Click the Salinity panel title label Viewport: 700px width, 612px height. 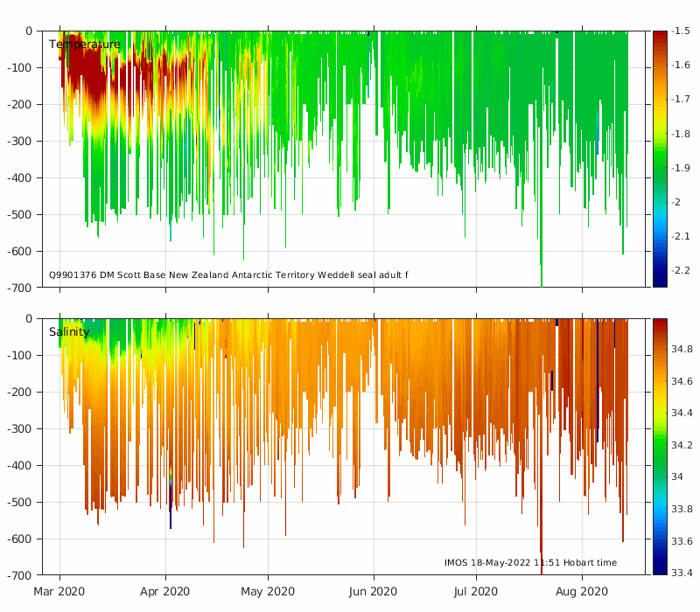69,332
